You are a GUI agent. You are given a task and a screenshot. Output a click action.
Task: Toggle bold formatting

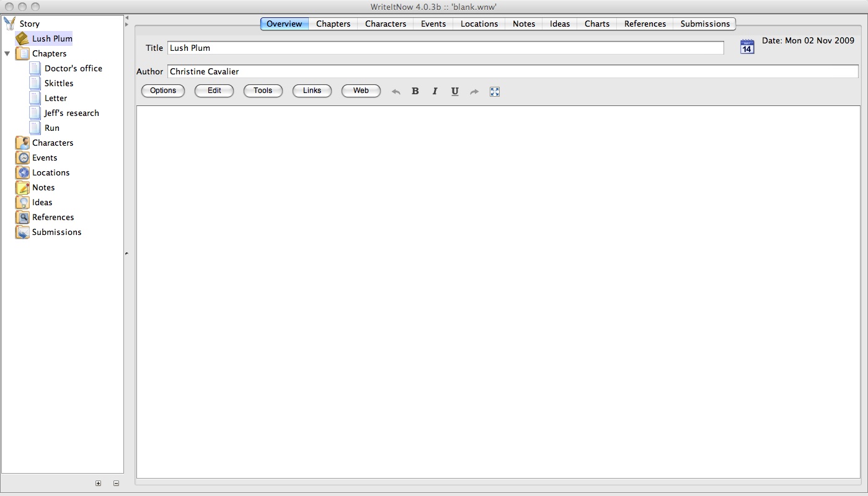[x=415, y=91]
